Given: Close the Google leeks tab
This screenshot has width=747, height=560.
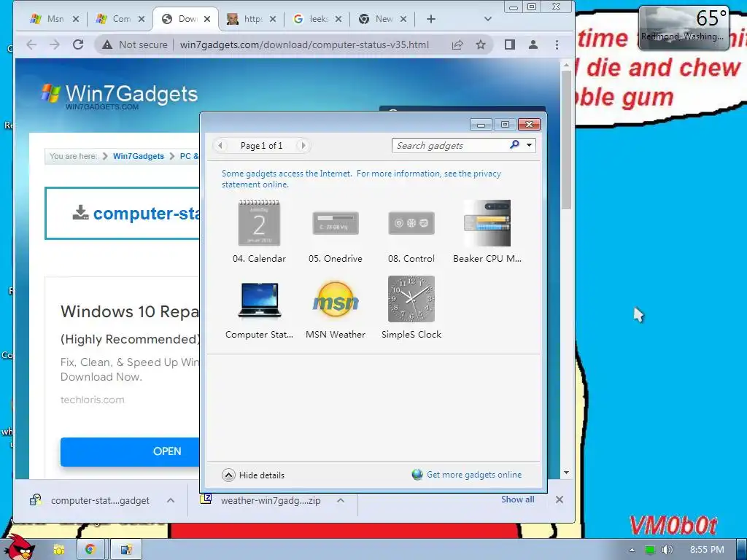Looking at the screenshot, I should click(x=338, y=19).
